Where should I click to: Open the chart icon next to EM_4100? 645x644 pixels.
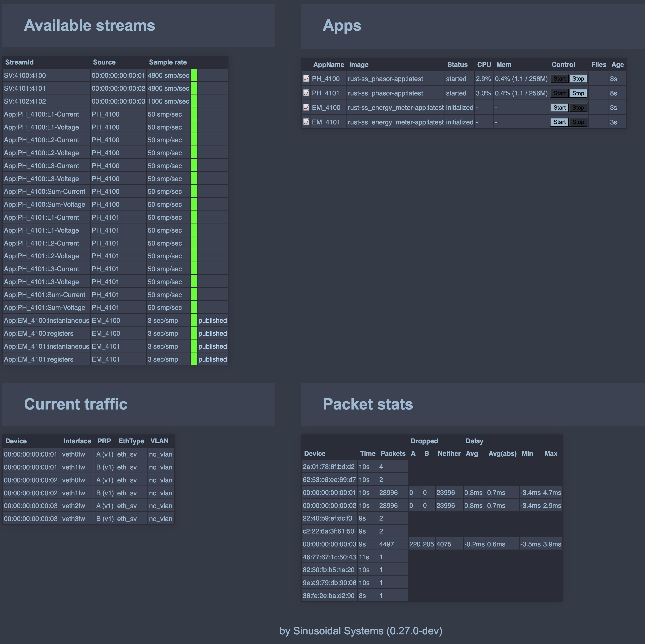pos(306,107)
